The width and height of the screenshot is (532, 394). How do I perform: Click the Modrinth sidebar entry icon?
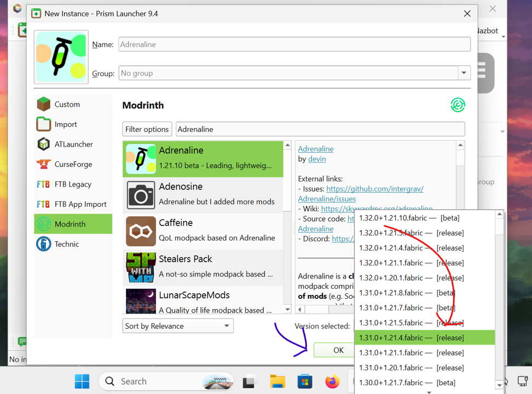tap(43, 224)
